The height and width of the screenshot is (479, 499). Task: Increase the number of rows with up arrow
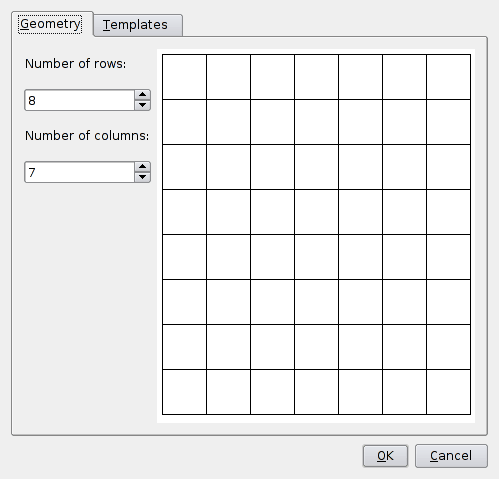click(143, 95)
